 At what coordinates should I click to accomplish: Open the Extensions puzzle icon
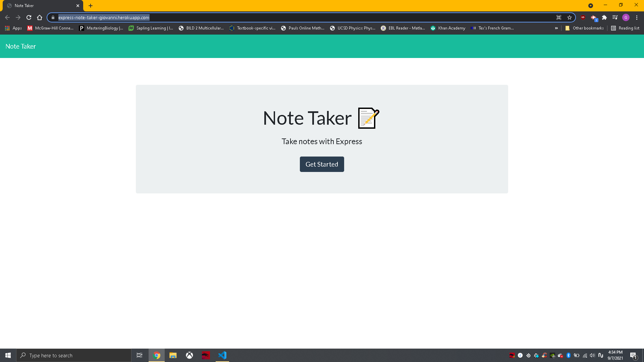coord(604,17)
